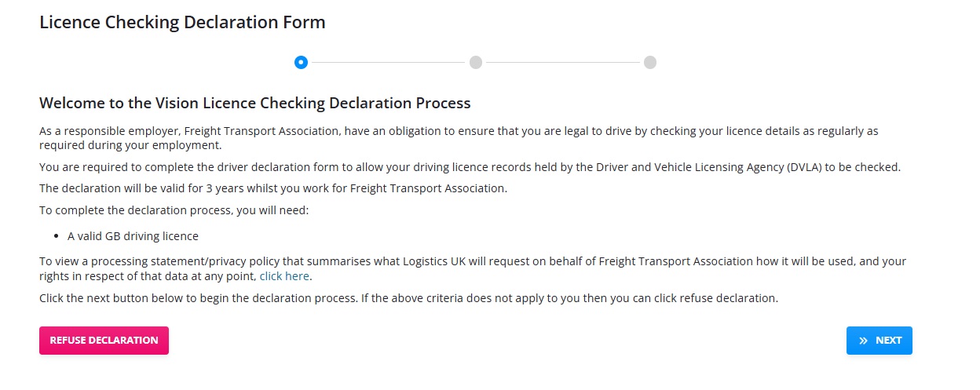Viewport: 980px width, 390px height.
Task: Click the NEXT text label on blue button
Action: coord(888,341)
